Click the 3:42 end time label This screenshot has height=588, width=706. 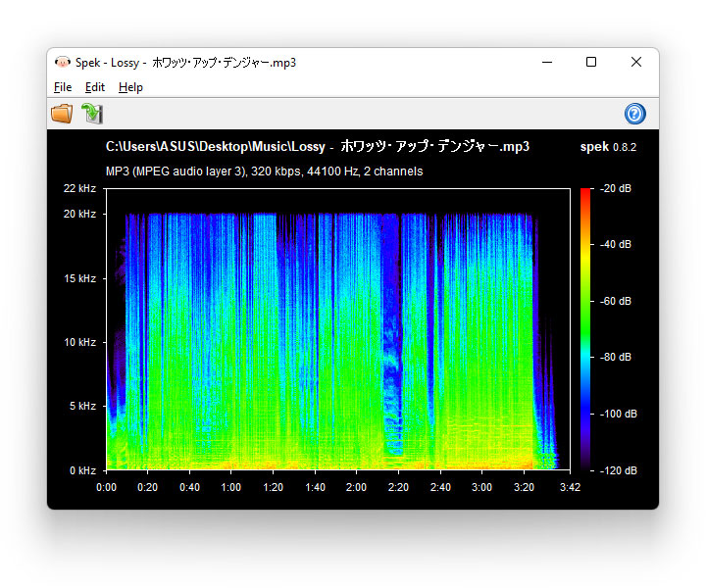[570, 487]
